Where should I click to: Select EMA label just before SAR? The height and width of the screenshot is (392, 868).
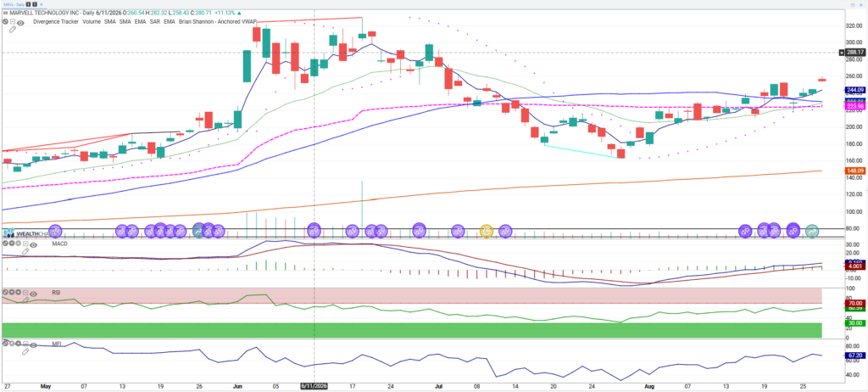click(x=140, y=21)
